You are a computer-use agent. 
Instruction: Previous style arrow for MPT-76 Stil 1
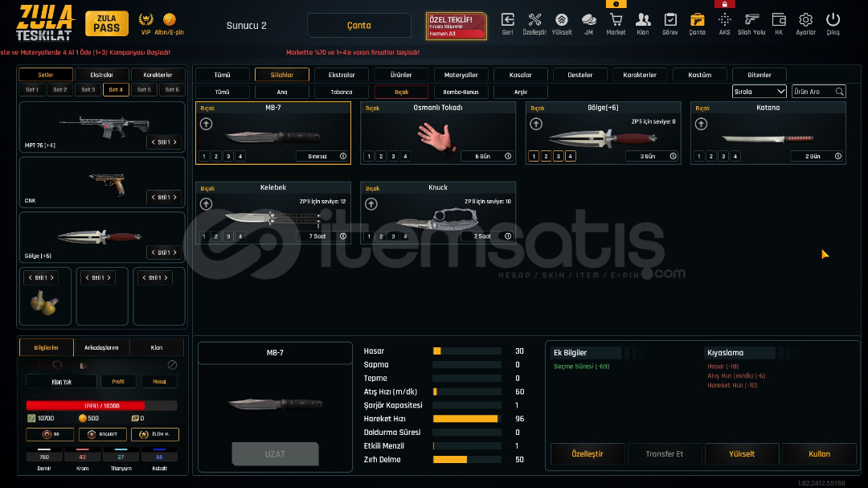154,142
